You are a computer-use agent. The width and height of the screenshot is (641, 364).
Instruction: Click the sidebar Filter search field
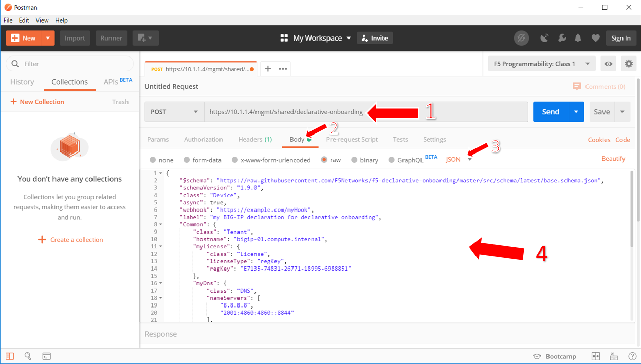point(70,64)
